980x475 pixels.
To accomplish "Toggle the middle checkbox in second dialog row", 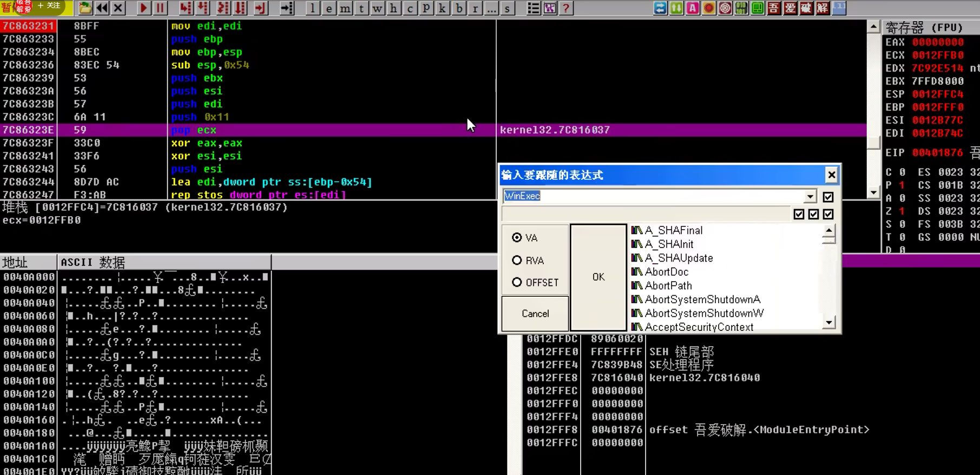I will tap(813, 214).
